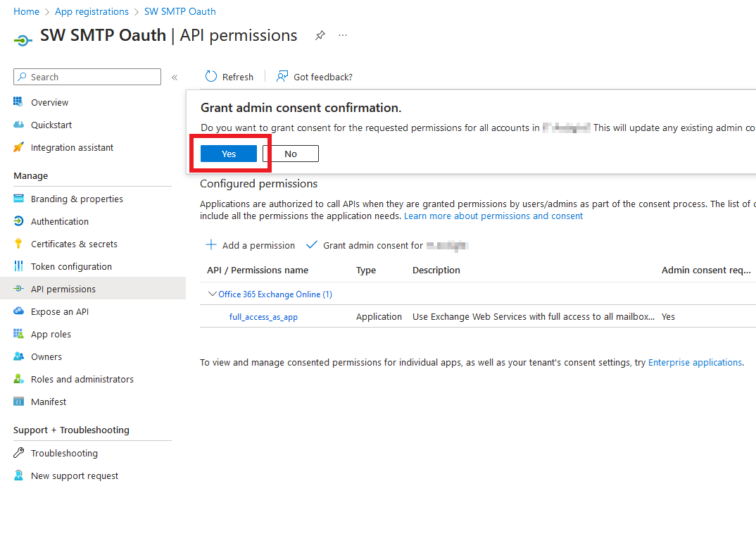Pin the SW SMTP Oauth page
The height and width of the screenshot is (541, 756).
click(320, 35)
